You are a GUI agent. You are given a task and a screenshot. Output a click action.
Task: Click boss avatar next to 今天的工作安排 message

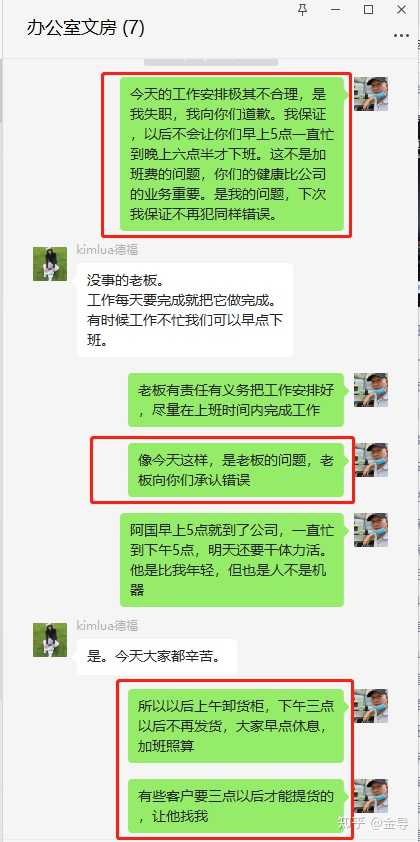click(x=371, y=93)
